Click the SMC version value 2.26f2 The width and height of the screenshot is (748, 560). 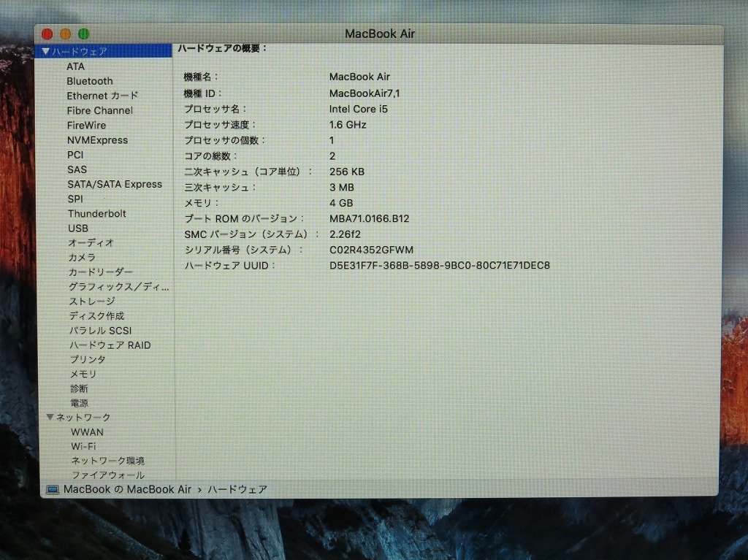tap(345, 234)
